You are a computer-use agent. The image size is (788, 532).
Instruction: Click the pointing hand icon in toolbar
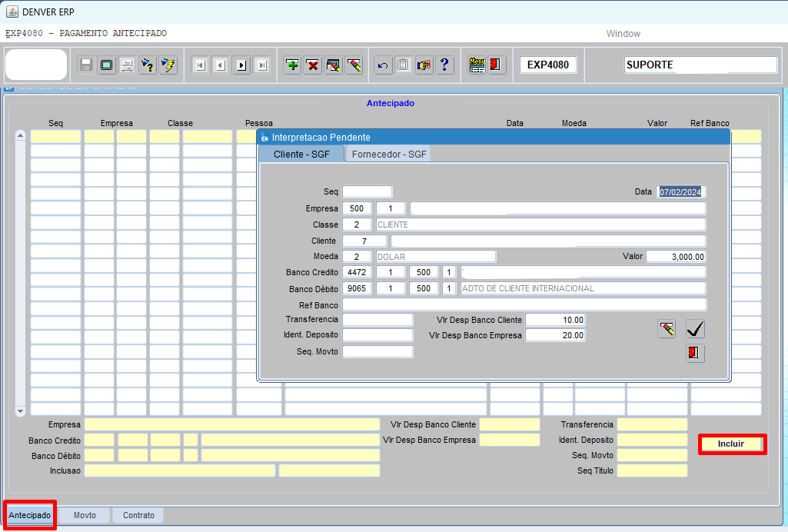(x=424, y=65)
